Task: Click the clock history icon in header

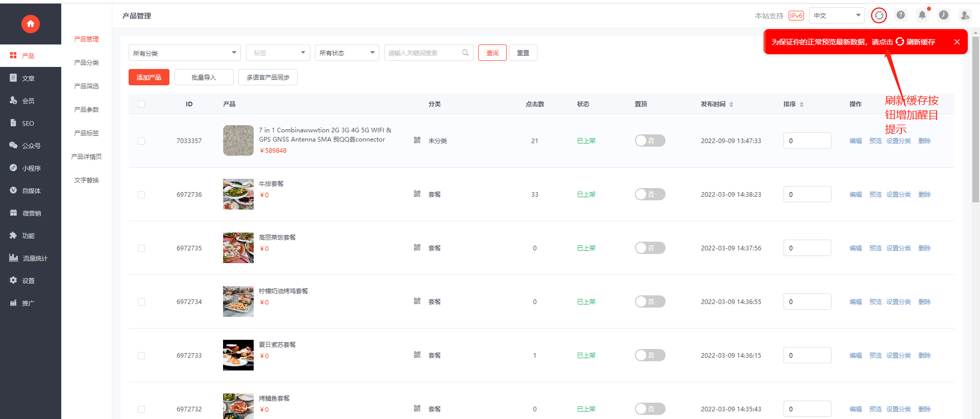Action: [x=944, y=15]
